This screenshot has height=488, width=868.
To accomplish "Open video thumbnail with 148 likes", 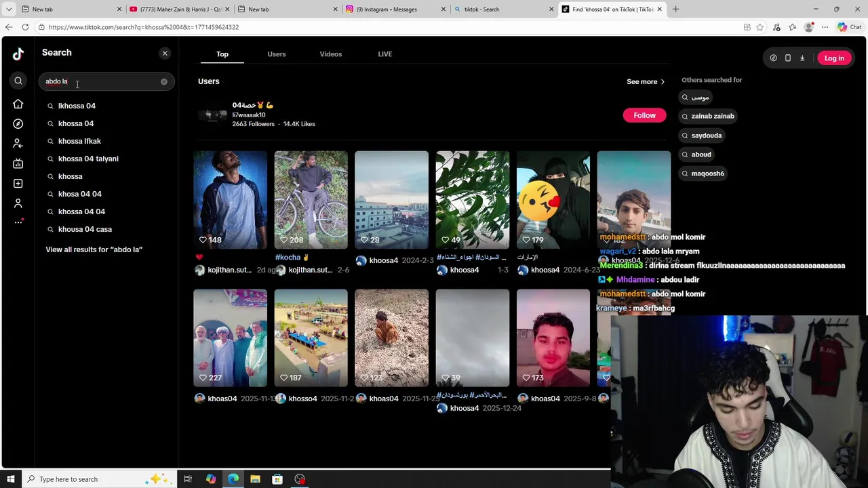I will (230, 200).
